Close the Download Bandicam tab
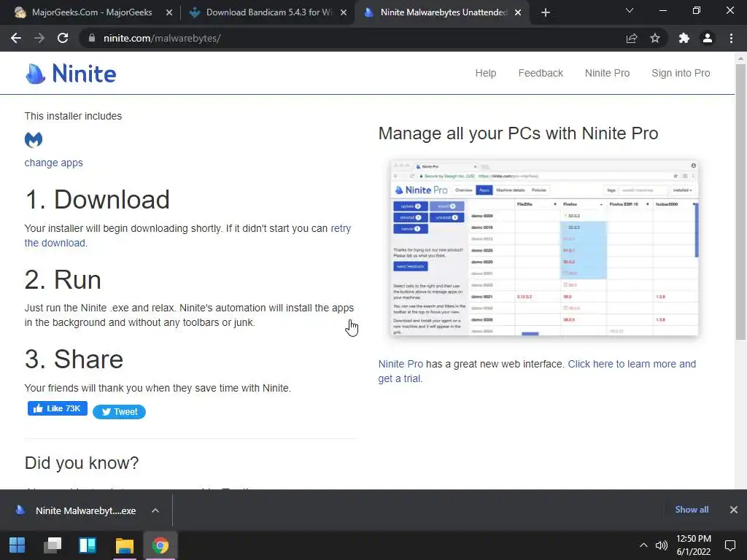Viewport: 747px width, 560px height. 344,12
